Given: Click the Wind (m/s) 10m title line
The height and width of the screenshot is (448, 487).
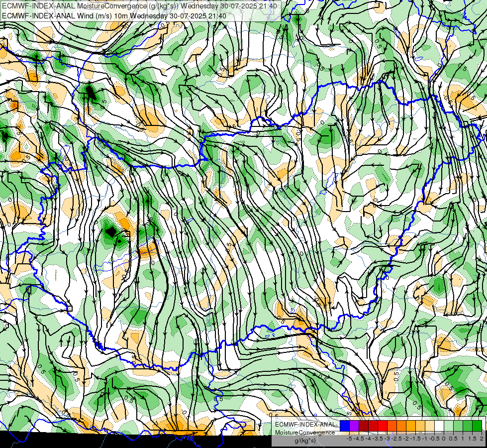Looking at the screenshot, I should point(114,16).
